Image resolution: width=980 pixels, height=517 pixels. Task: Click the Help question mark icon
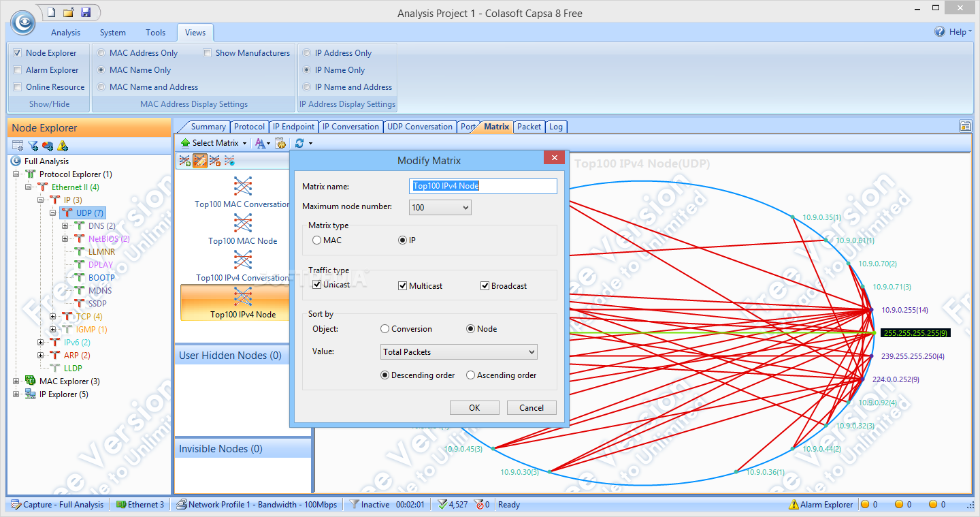coord(940,31)
